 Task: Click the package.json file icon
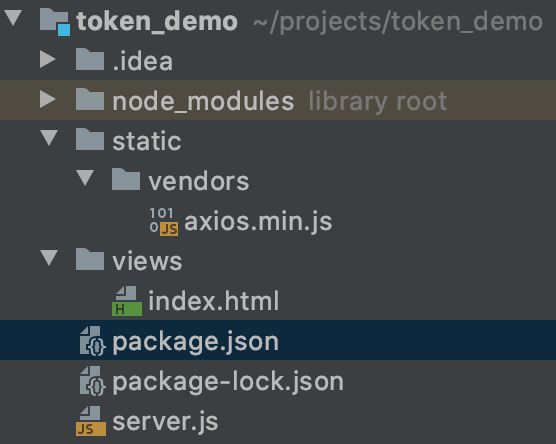tap(92, 341)
